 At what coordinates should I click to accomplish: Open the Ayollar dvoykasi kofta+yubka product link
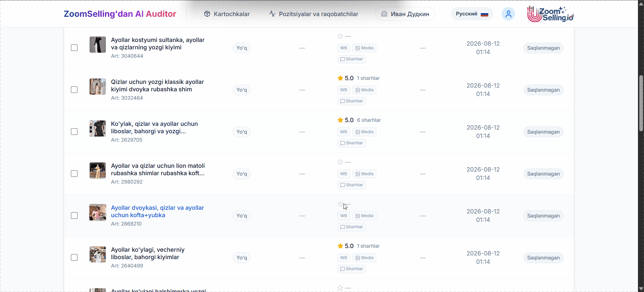[x=157, y=211]
